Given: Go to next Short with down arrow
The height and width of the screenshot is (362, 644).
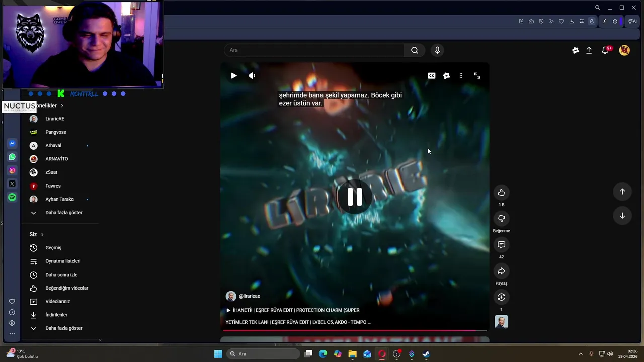Looking at the screenshot, I should [622, 216].
